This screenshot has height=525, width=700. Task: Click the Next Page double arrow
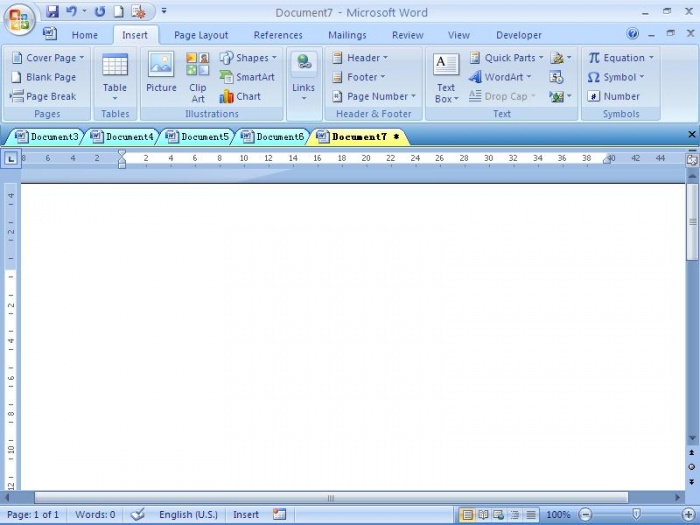(x=692, y=482)
